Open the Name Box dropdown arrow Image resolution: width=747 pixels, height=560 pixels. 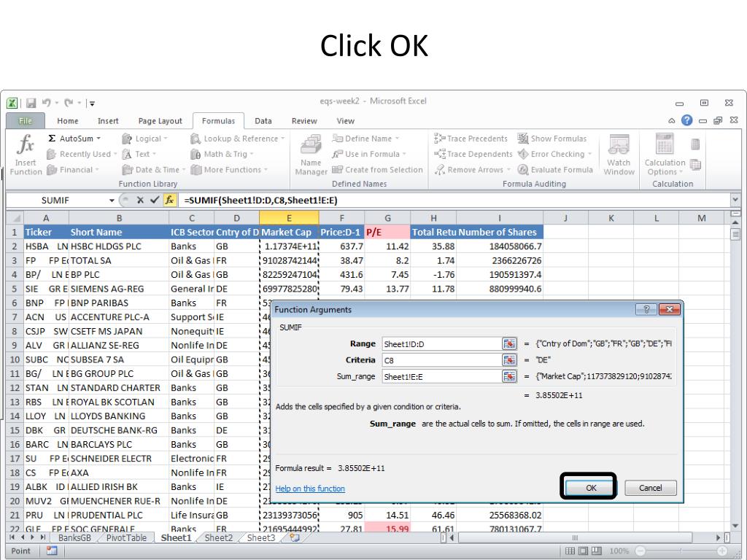point(112,201)
